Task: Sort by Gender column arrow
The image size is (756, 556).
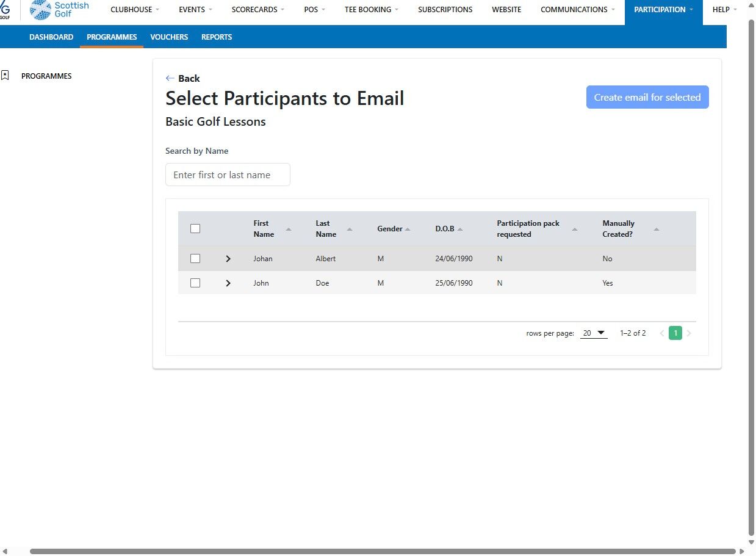Action: coord(408,229)
